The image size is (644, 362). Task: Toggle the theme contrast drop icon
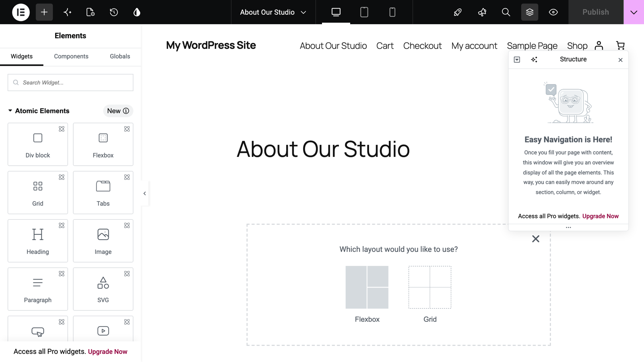coord(137,12)
